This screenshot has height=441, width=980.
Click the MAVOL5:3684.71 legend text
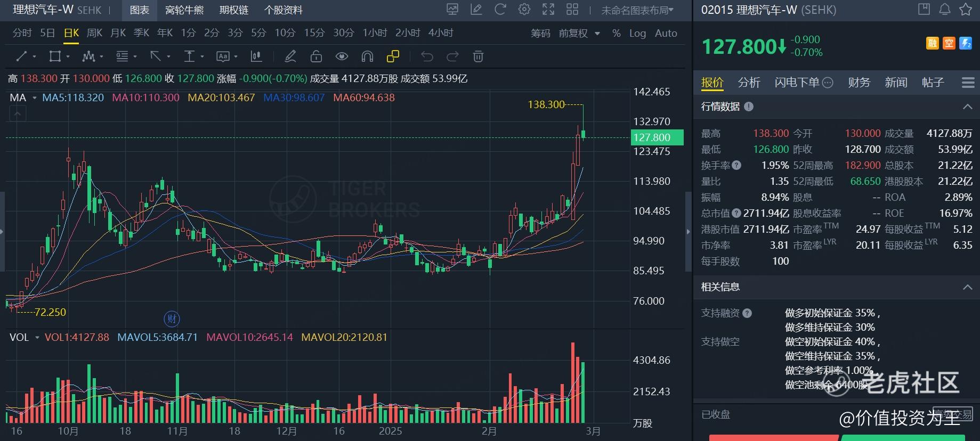pyautogui.click(x=157, y=338)
